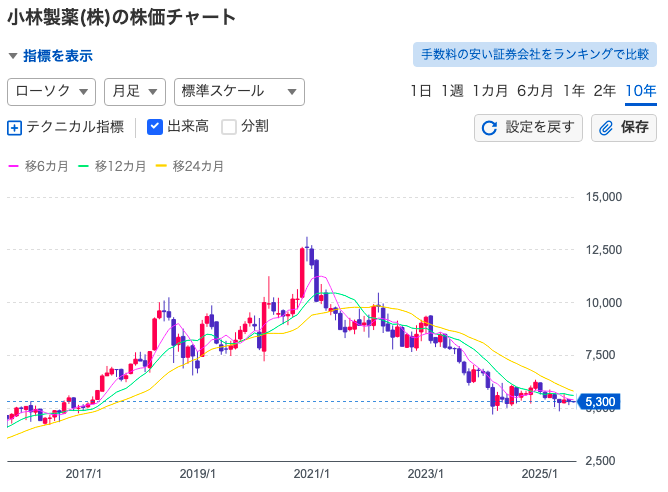The width and height of the screenshot is (668, 492).
Task: Click the dropdown arrow in ローソク selector
Action: pos(84,92)
